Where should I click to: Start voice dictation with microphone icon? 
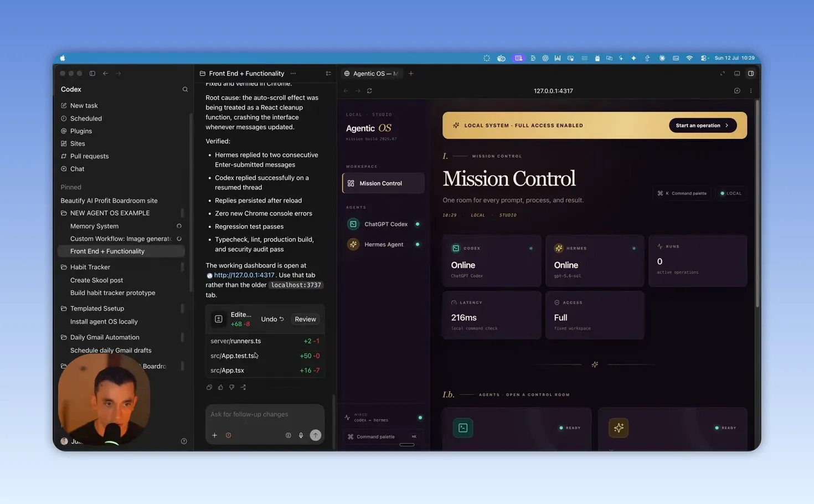click(x=301, y=435)
